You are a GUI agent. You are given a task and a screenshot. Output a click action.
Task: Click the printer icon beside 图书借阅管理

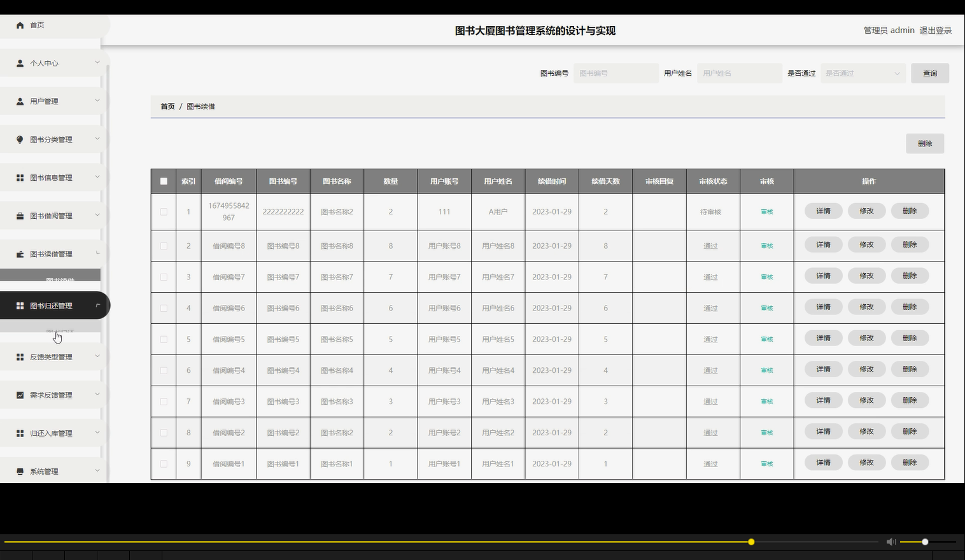click(18, 215)
